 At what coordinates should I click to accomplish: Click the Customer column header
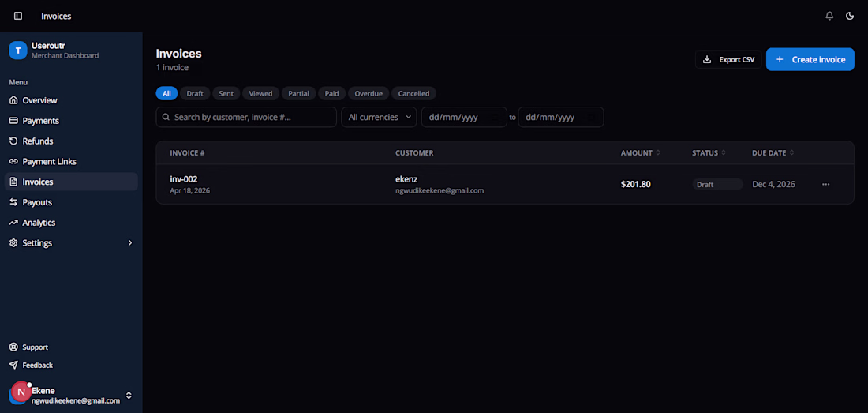(414, 152)
